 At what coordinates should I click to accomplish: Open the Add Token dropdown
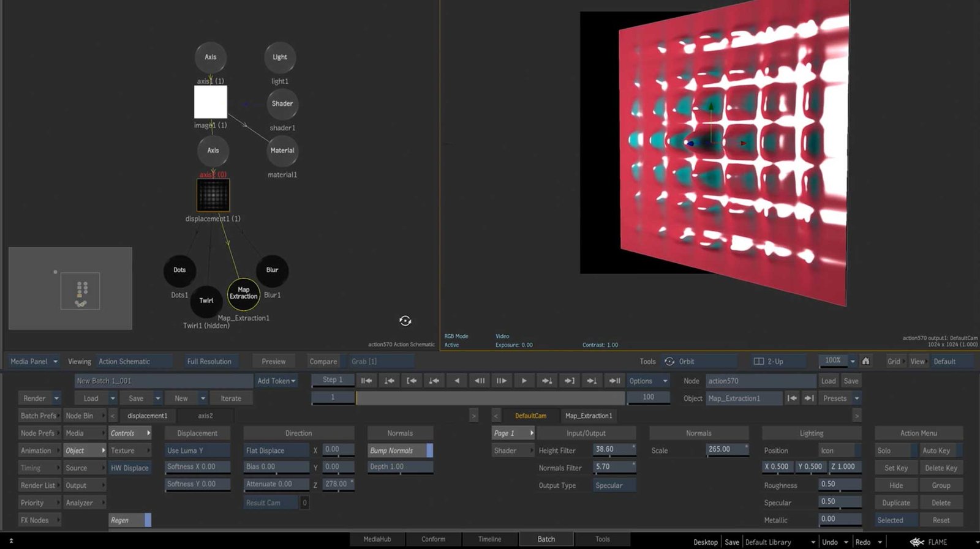pos(276,381)
